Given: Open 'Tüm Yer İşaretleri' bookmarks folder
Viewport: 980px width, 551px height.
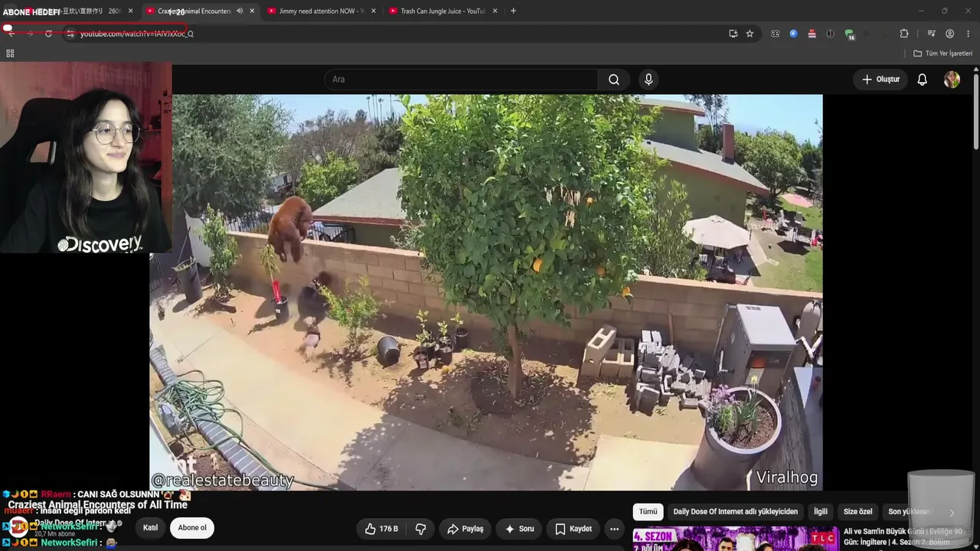Looking at the screenshot, I should (943, 54).
